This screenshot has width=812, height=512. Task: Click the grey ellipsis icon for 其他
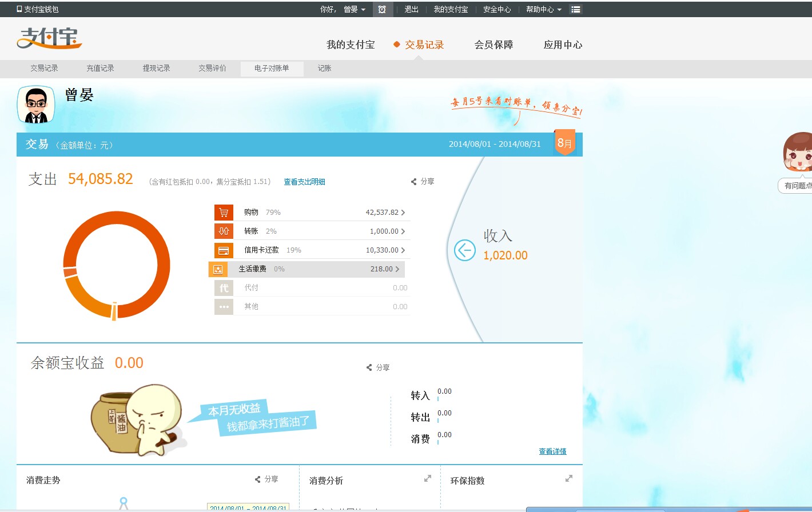click(x=224, y=307)
